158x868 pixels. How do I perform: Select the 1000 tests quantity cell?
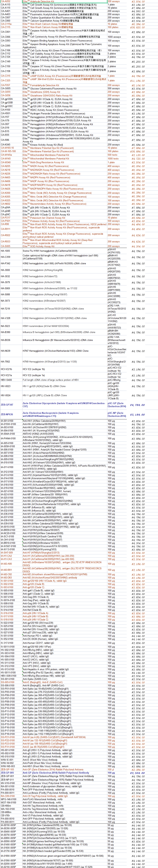tap(113, 159)
